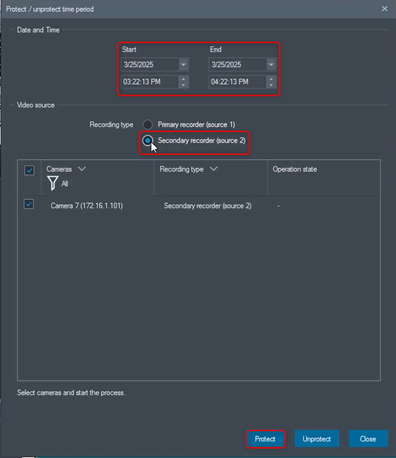Screen dimensions: 396x458
Task: Click the Secondary recorder (source 2) table cell
Action: point(208,206)
